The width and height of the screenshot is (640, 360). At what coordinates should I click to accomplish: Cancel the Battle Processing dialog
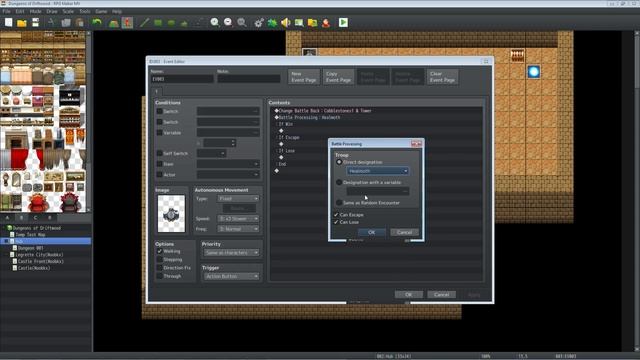404,232
